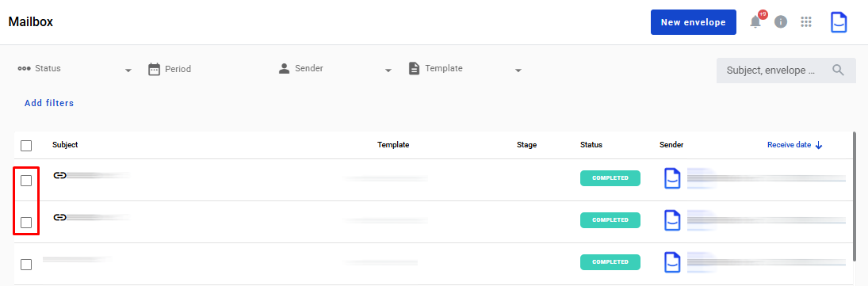
Task: Check the first envelope row checkbox
Action: (26, 181)
